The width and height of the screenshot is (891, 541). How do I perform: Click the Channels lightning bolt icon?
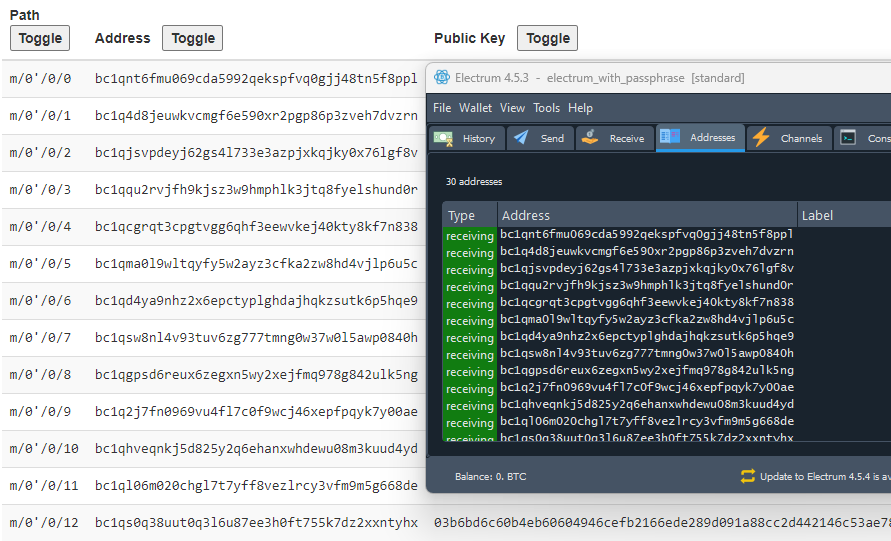761,138
